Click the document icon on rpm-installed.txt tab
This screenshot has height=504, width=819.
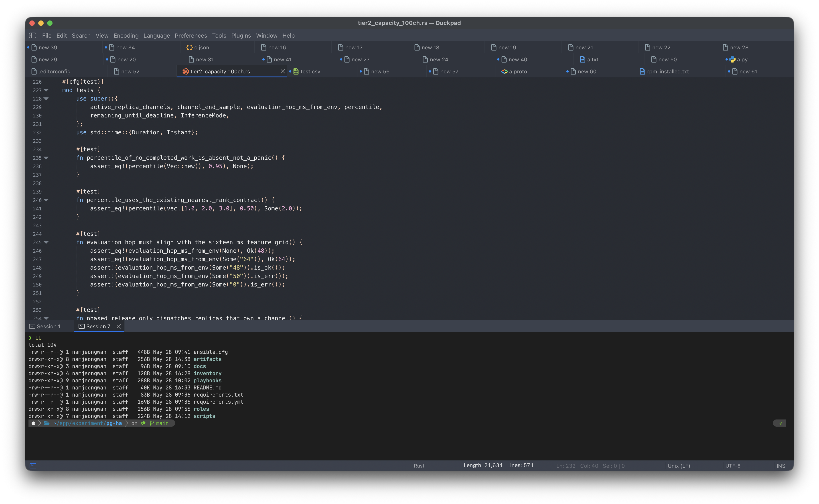tap(642, 71)
